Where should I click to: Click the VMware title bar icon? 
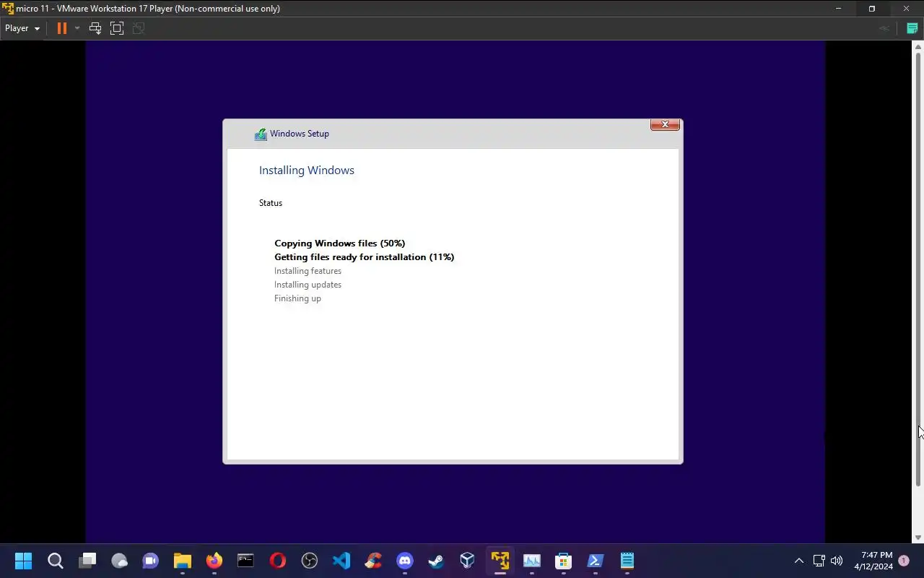[8, 9]
